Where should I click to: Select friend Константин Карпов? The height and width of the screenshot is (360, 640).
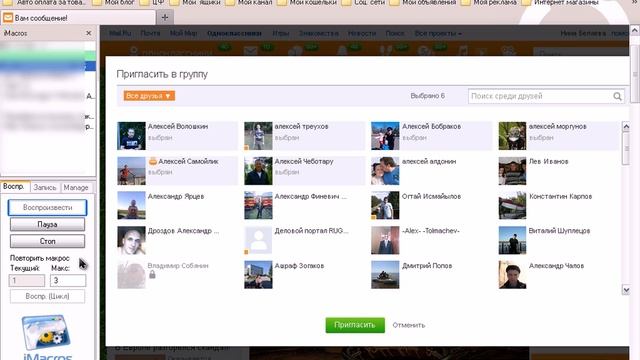(x=559, y=205)
